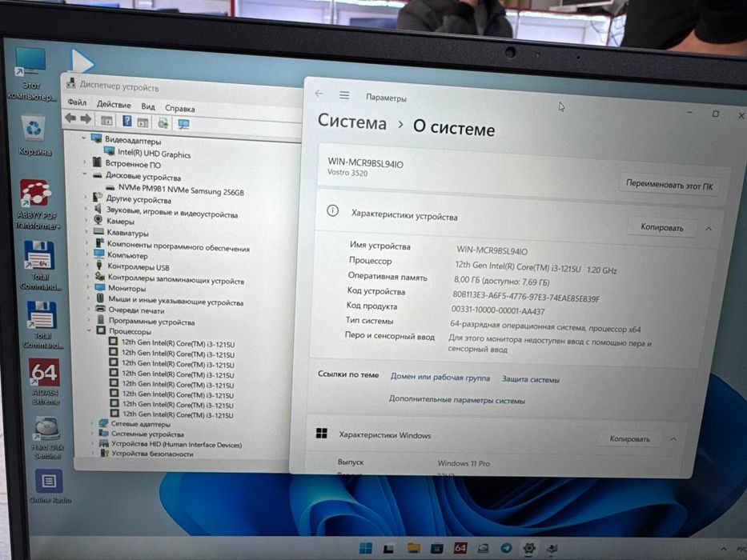
Task: Select Системные устройства item
Action: pyautogui.click(x=147, y=434)
